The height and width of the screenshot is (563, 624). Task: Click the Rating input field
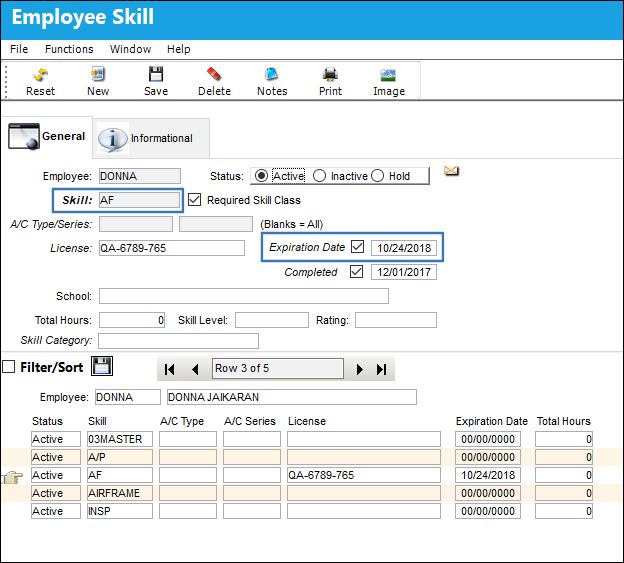[396, 320]
